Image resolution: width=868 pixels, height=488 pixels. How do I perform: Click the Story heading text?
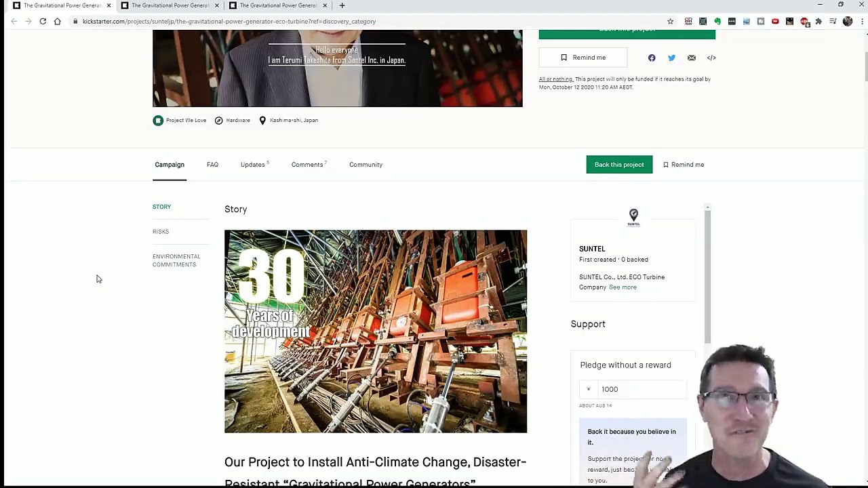click(235, 209)
